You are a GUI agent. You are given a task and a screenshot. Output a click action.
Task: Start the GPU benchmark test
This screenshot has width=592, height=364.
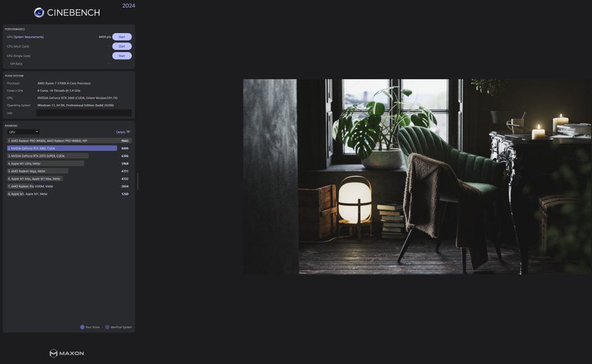pyautogui.click(x=121, y=37)
